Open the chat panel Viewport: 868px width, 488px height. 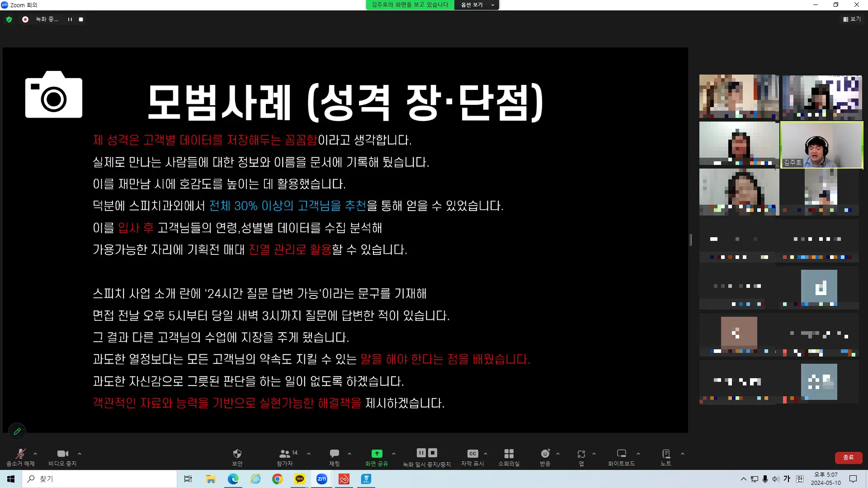pos(334,456)
